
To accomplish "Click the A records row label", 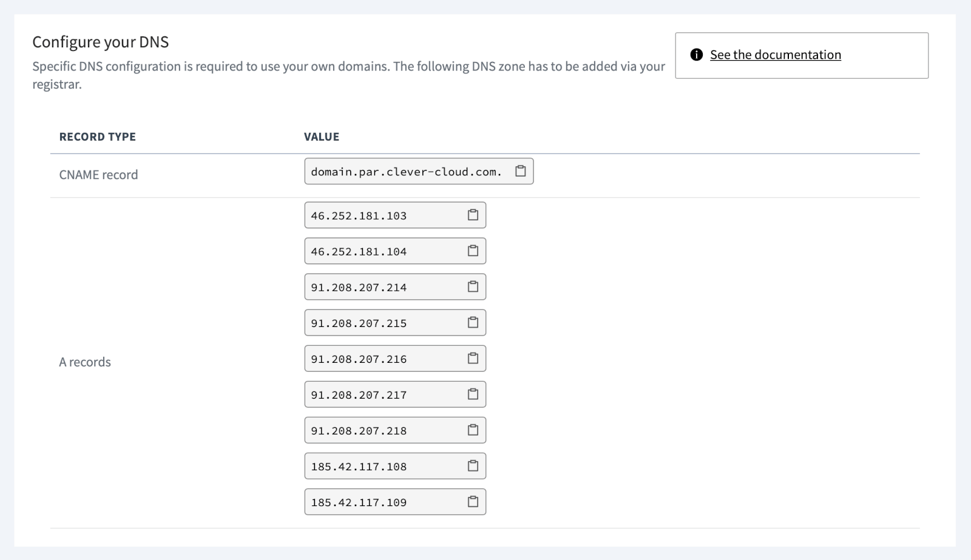I will pos(84,362).
